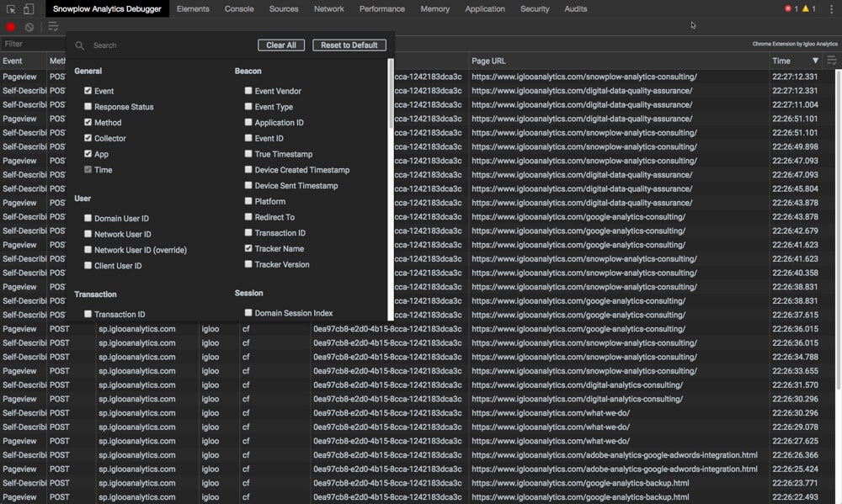Uncheck the Collector checkbox
Screen dimensions: 842x504
(x=88, y=138)
